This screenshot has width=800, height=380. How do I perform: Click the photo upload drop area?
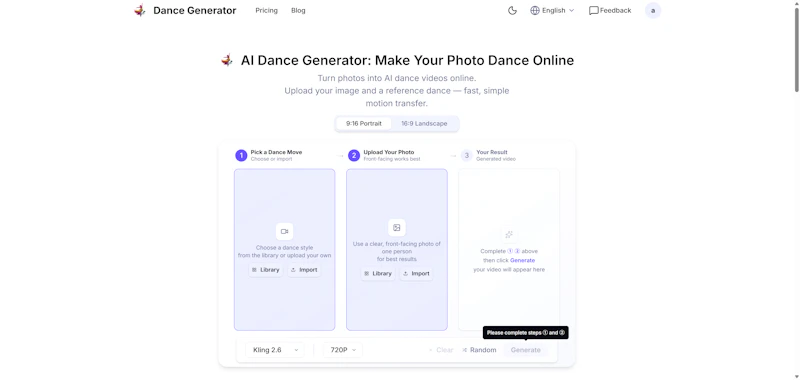tap(397, 250)
